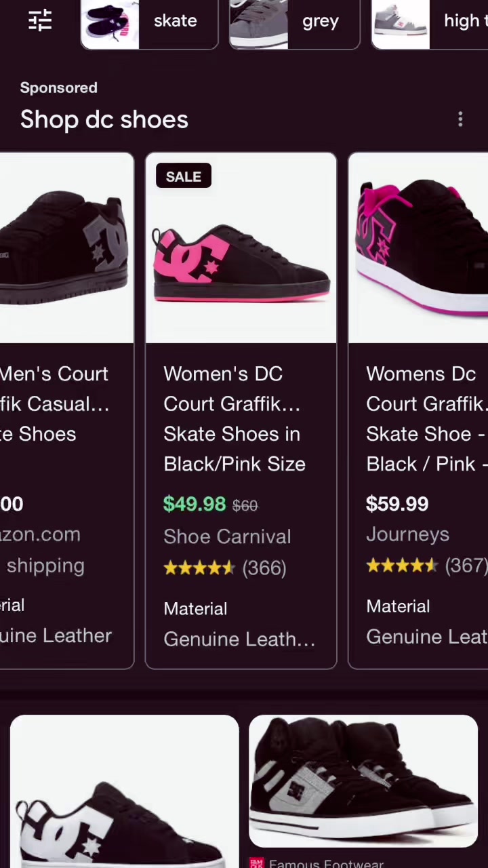Click the Journeys store name
This screenshot has width=488, height=868.
(x=407, y=534)
